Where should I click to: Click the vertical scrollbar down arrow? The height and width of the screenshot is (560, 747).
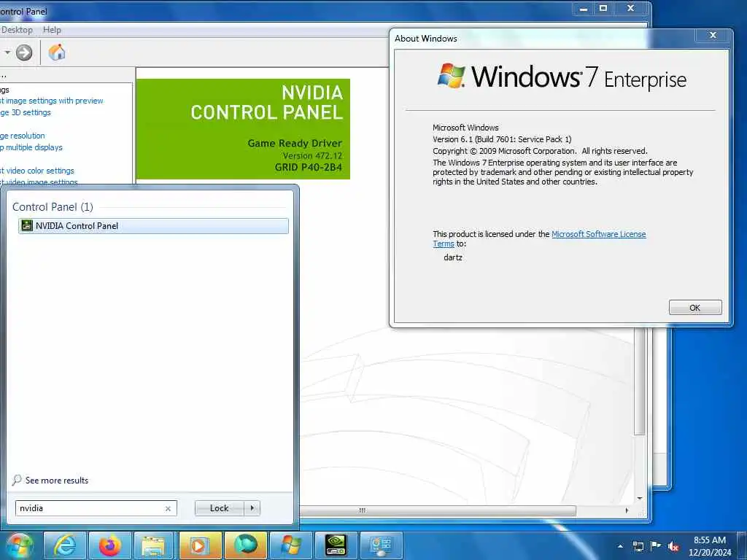640,498
